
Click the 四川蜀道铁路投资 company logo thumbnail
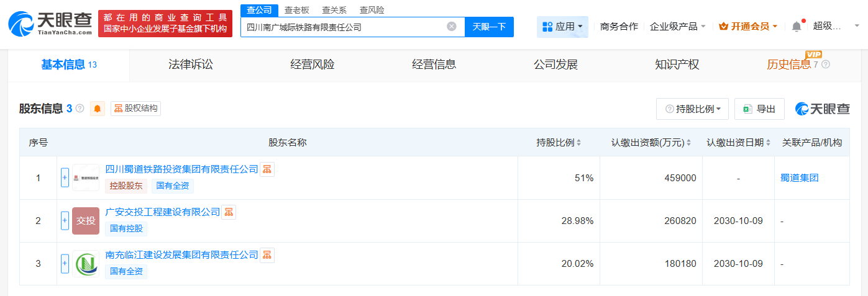pos(85,177)
